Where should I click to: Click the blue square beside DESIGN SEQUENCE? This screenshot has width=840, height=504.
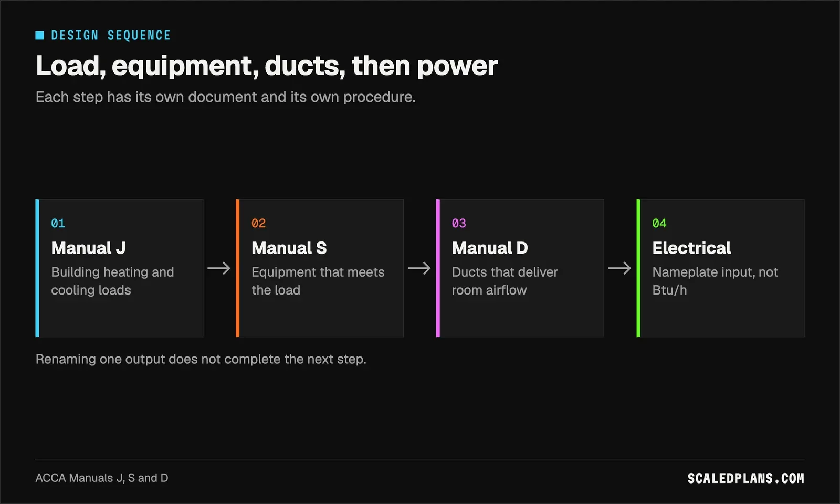(39, 35)
